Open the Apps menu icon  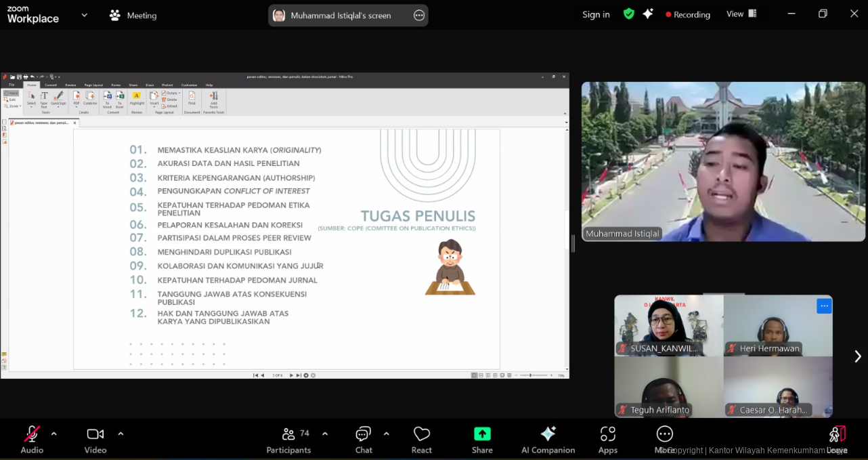607,434
